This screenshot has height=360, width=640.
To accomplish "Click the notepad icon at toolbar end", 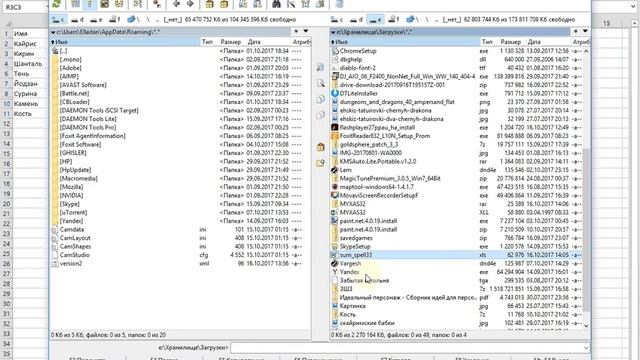I will point(339,4).
